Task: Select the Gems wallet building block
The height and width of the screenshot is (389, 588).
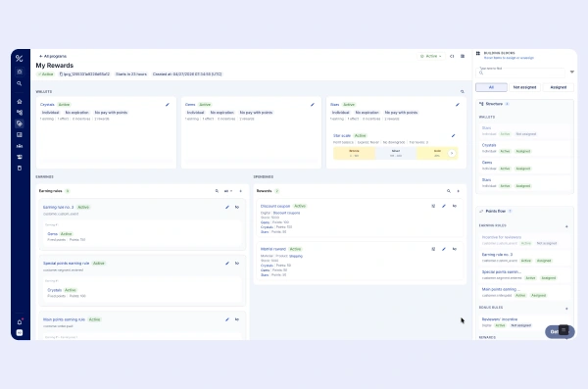Action: [524, 166]
